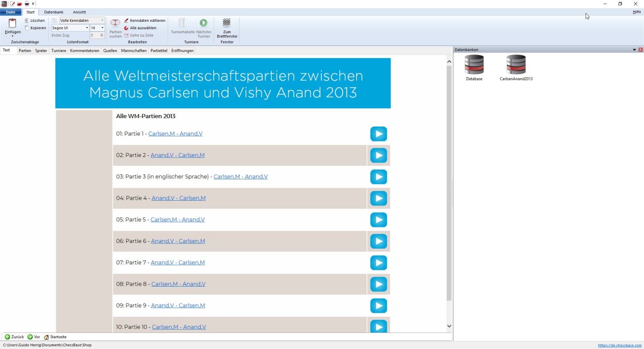Click the new database pencil icon in quick access
Screen dimensions: 644x349
(x=13, y=3)
